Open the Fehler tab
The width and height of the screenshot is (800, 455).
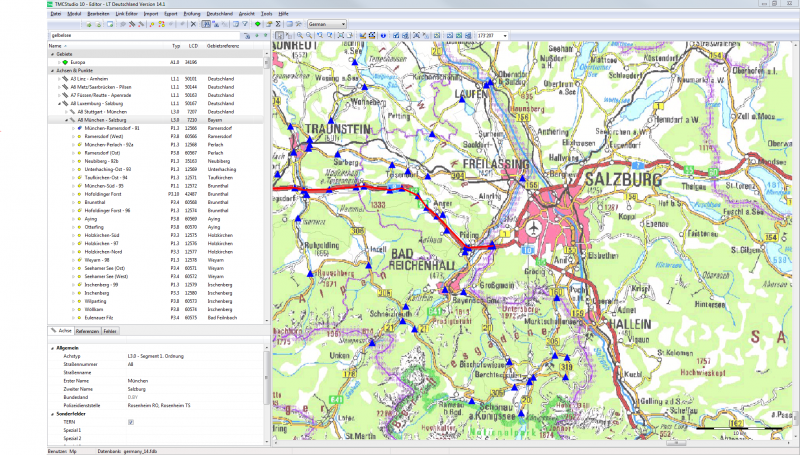110,330
